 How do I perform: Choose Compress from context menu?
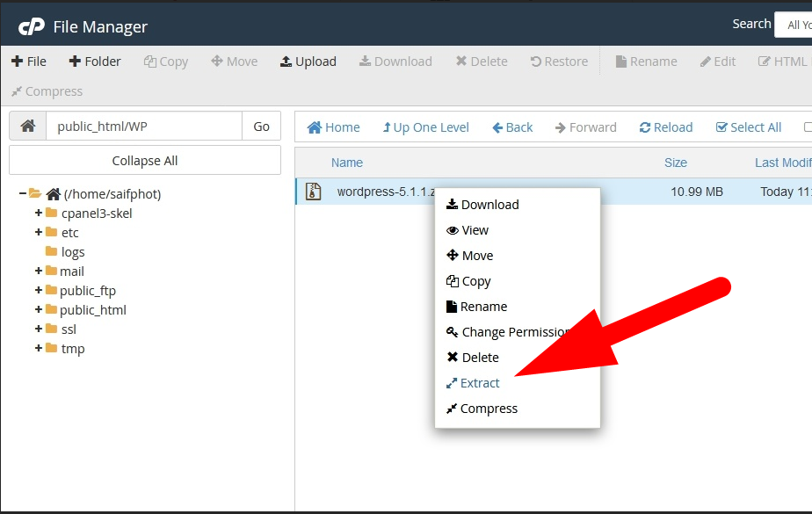(x=482, y=409)
